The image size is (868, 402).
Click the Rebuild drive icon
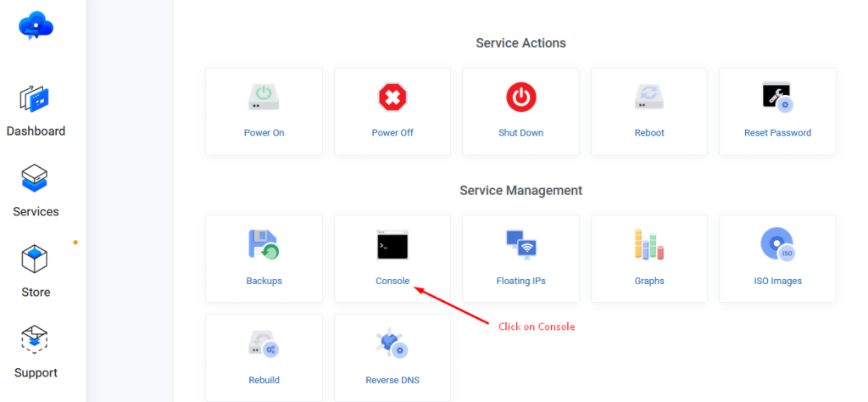click(x=264, y=343)
